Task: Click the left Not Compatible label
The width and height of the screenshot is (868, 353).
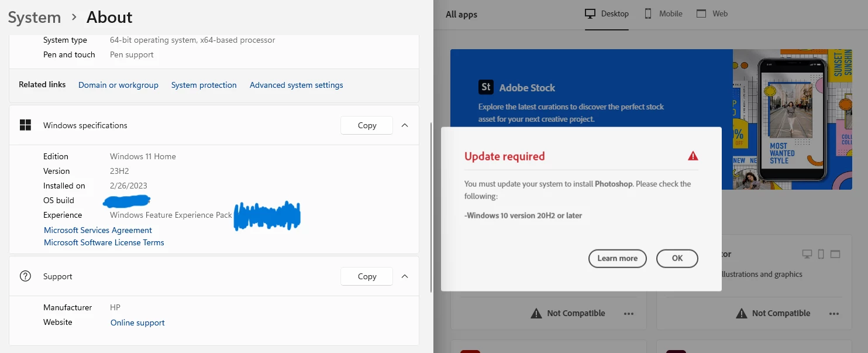Action: [x=576, y=313]
